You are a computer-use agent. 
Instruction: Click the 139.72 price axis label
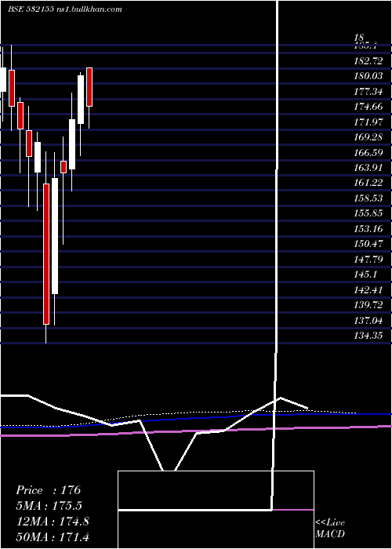coord(368,305)
